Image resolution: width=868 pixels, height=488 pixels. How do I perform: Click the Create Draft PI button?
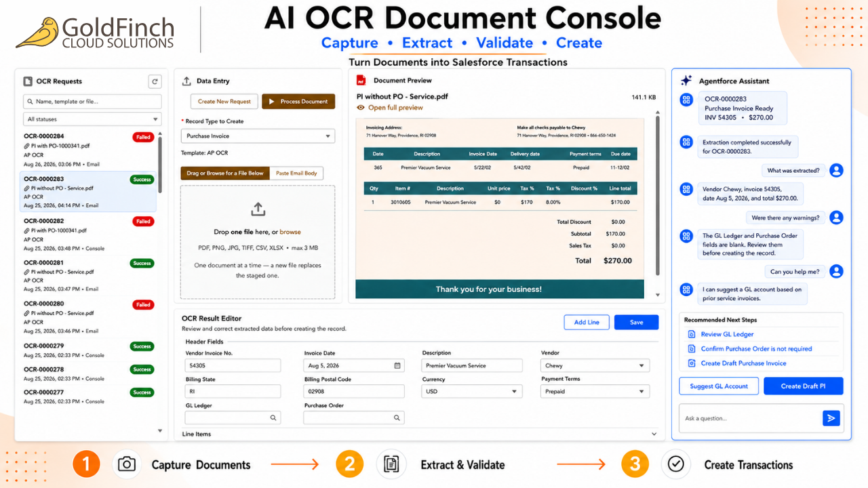[804, 386]
